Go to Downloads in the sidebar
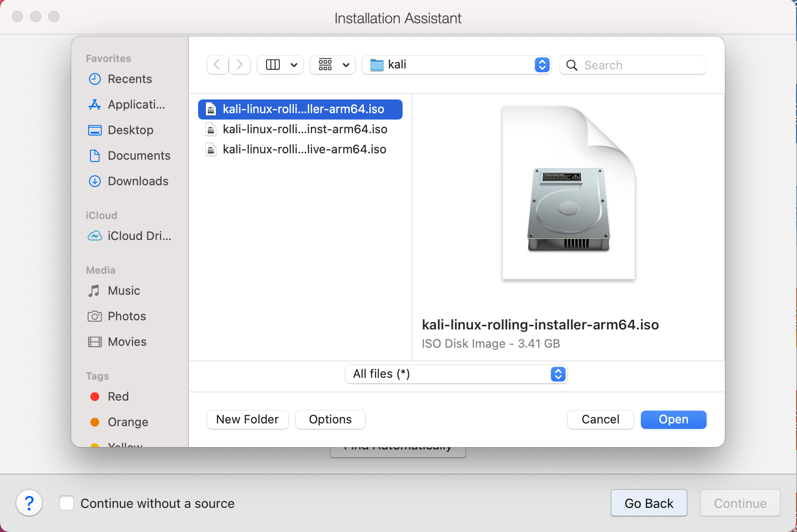The height and width of the screenshot is (532, 797). click(x=137, y=181)
